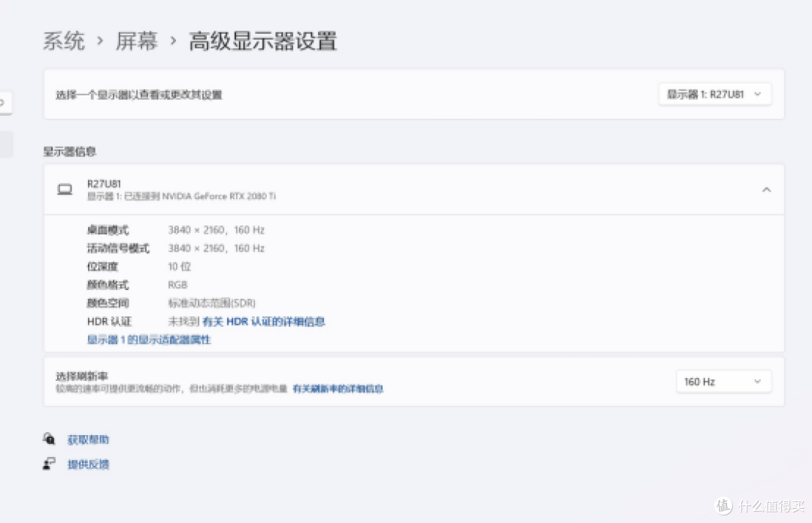Screen dimensions: 812x523
Task: Click the help icon beside 获取帮助
Action: tap(49, 439)
